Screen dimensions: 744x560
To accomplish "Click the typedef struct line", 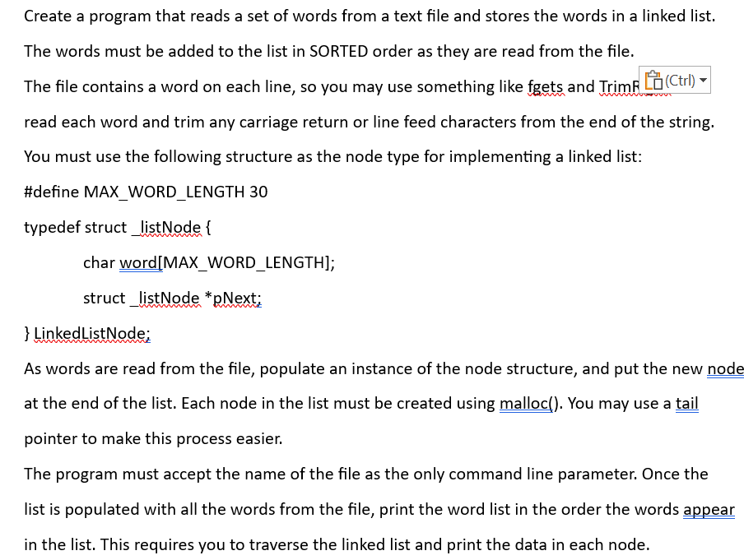I will click(115, 227).
